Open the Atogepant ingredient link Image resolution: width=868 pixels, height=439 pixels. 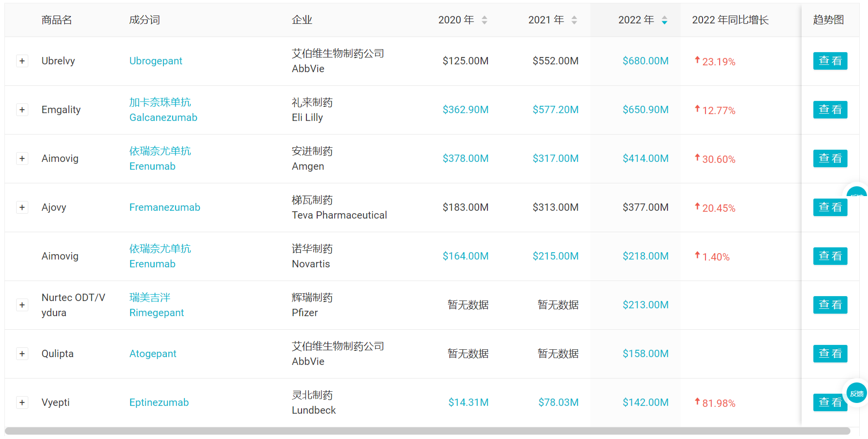(153, 354)
